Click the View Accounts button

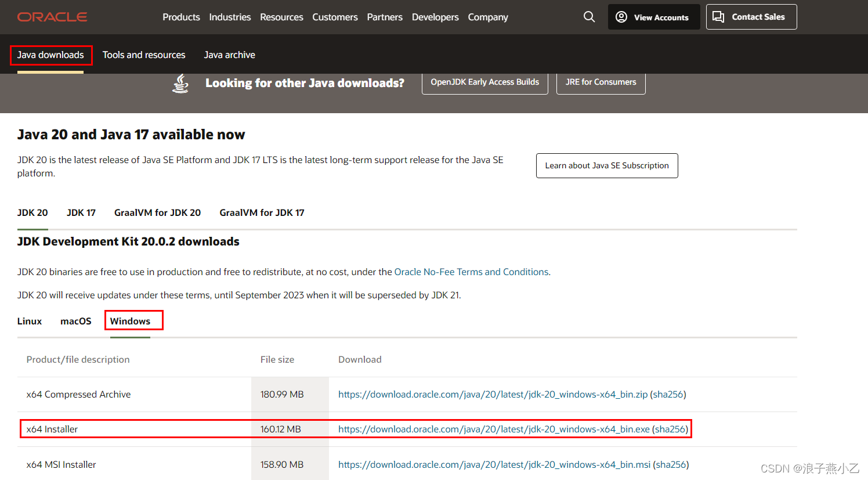654,17
